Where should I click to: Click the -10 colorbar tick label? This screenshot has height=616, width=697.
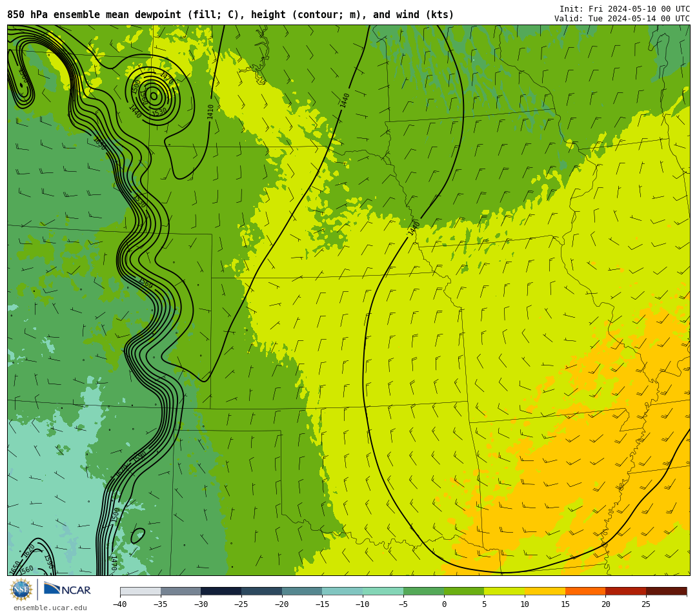(362, 604)
